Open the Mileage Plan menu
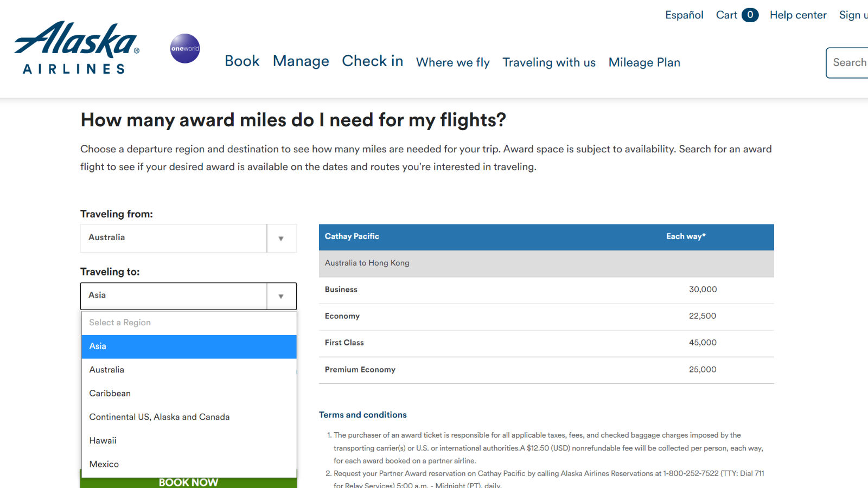868x488 pixels. point(644,62)
